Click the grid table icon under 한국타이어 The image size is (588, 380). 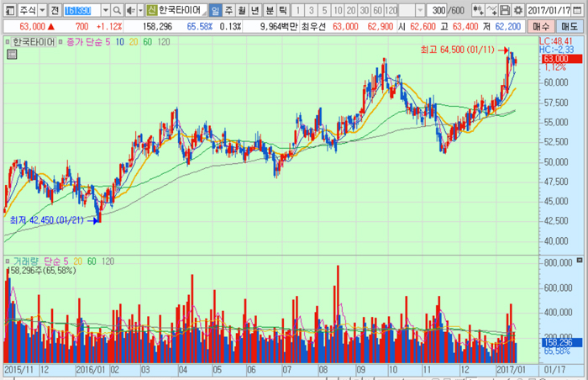click(x=12, y=55)
